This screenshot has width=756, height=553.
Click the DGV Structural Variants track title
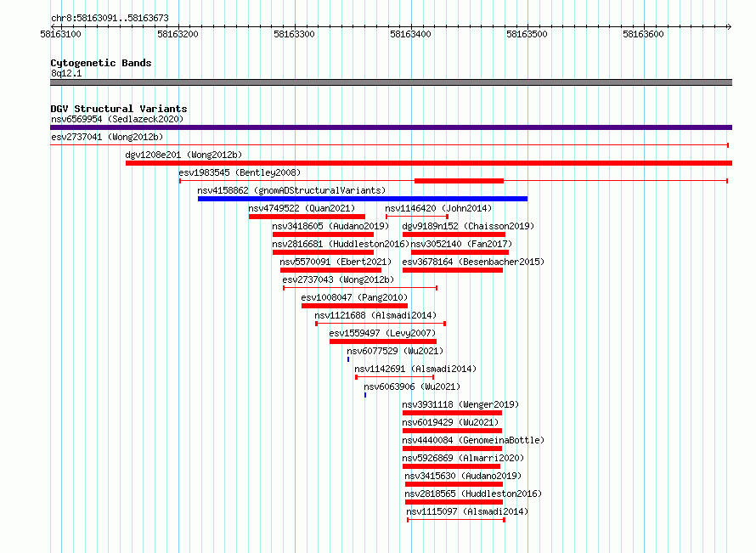(119, 109)
